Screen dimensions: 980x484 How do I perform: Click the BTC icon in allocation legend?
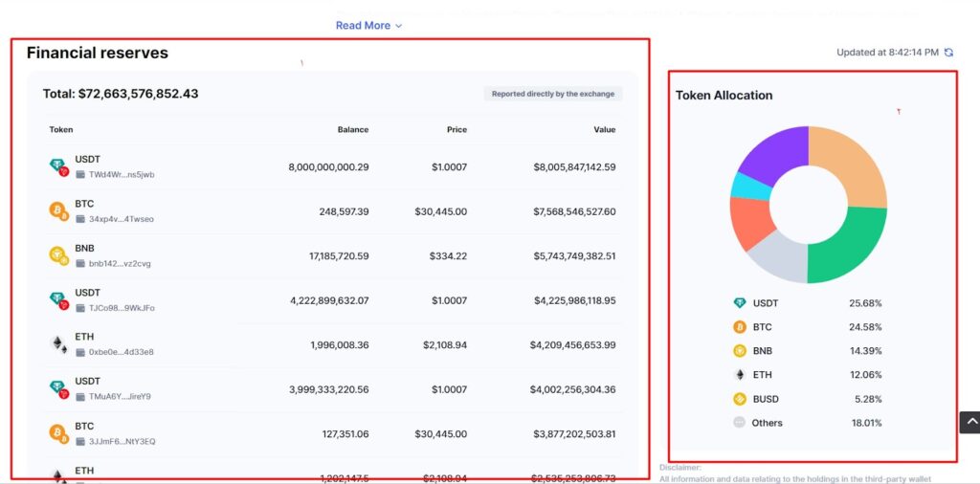tap(740, 326)
